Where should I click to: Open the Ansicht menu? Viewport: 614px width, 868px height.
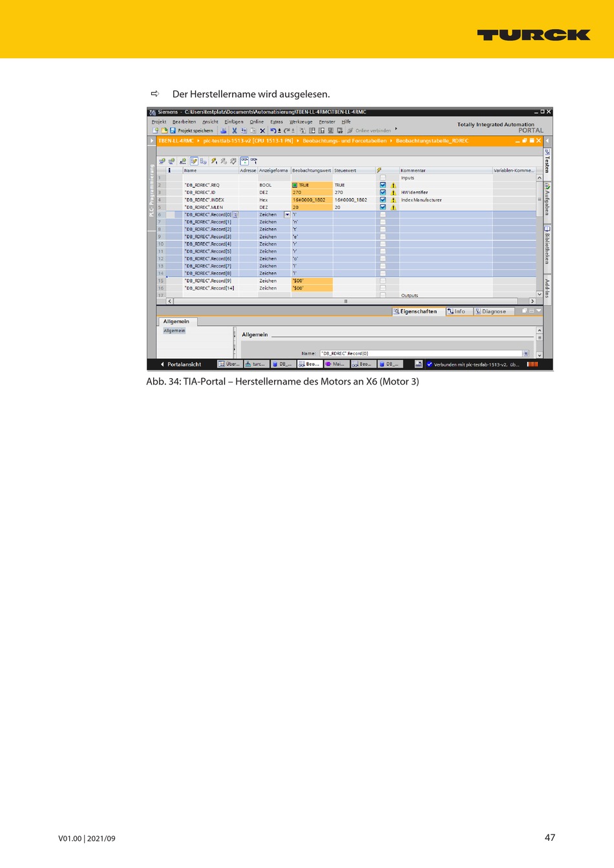click(x=210, y=122)
